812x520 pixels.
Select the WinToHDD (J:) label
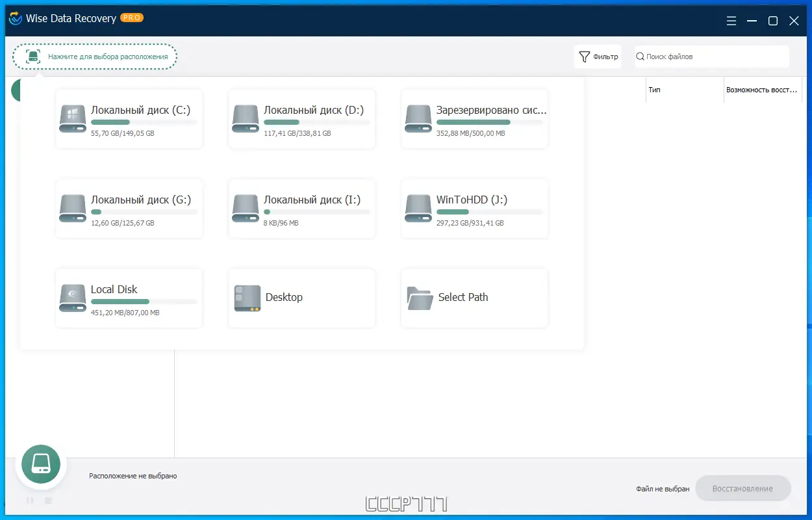coord(472,200)
